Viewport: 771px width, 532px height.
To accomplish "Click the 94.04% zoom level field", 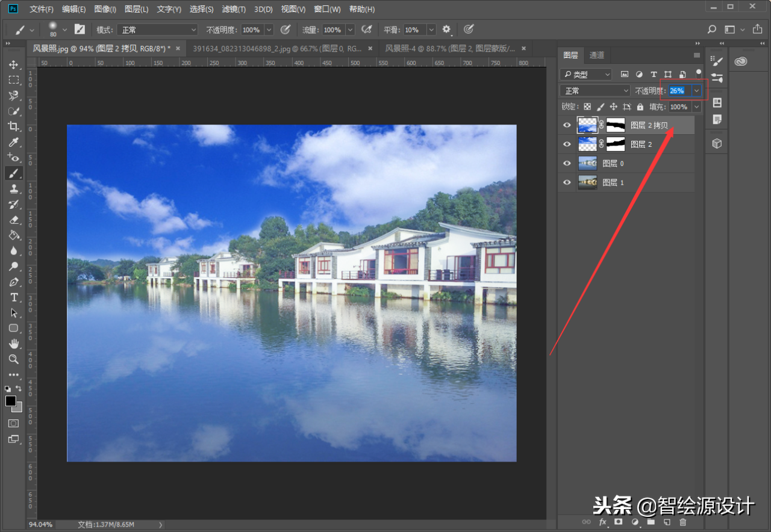I will (41, 525).
